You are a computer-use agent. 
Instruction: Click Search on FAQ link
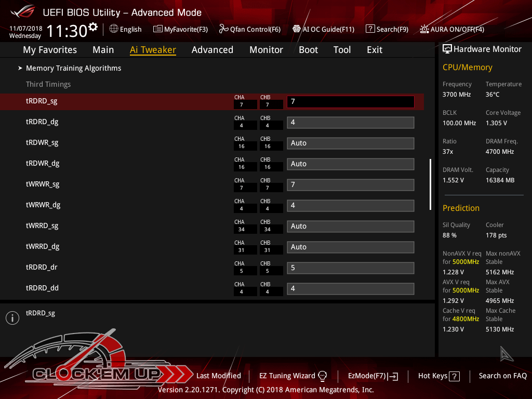point(502,376)
